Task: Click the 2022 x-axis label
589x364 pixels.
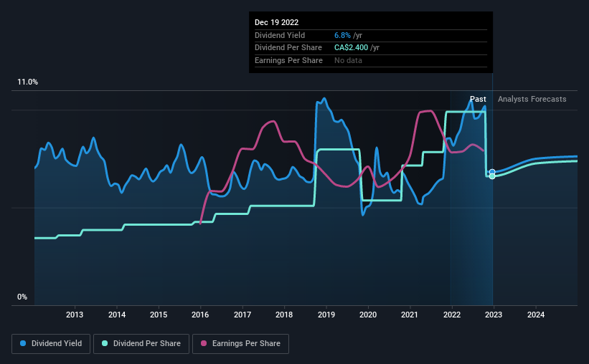Action: [452, 315]
